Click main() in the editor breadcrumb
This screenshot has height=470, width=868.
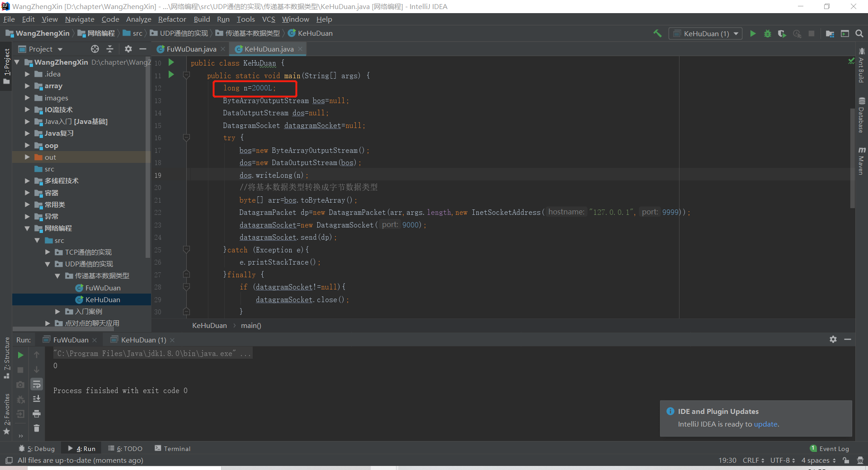coord(251,326)
